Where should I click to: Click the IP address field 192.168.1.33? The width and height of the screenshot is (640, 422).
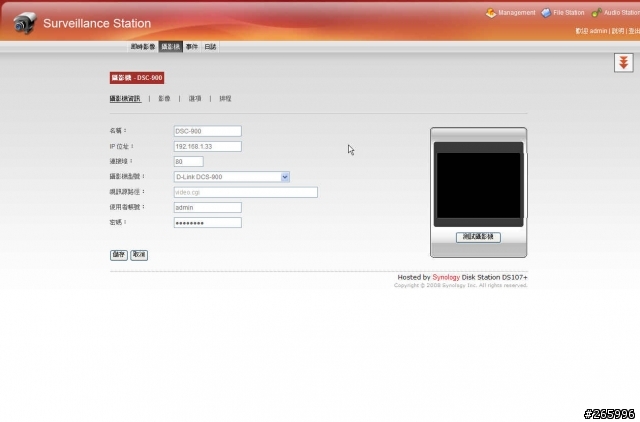207,146
